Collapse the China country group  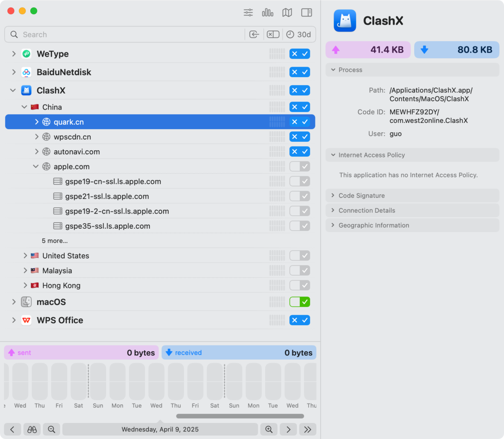24,107
